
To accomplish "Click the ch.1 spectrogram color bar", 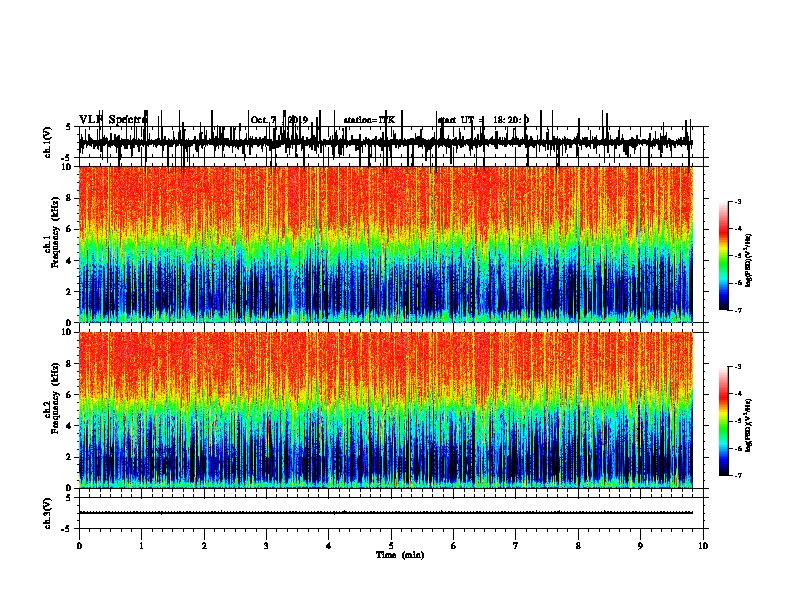I will click(723, 256).
